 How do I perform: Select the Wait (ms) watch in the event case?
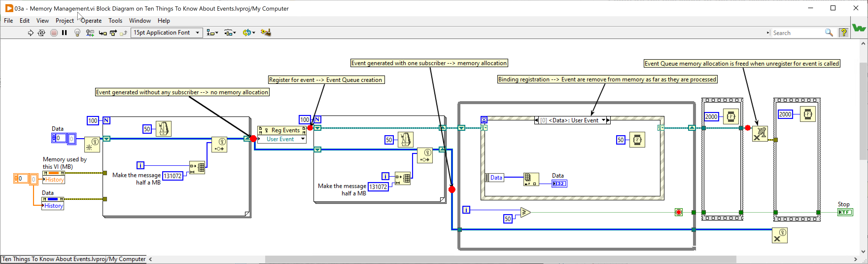click(637, 140)
